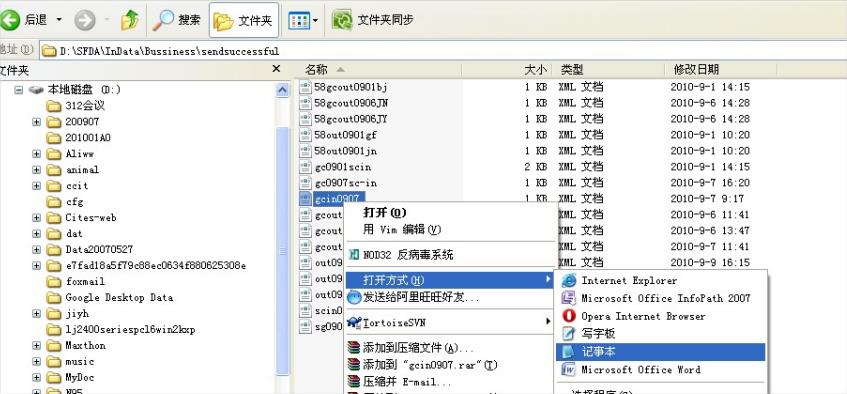Select the Maxthon folder in tree
Screen dimensions: 847x394
[76, 345]
